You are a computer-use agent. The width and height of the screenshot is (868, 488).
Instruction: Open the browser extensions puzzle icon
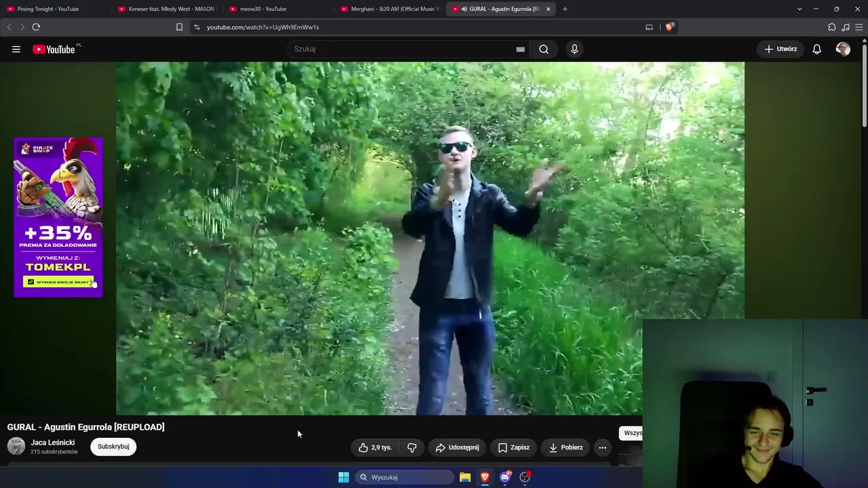[832, 27]
